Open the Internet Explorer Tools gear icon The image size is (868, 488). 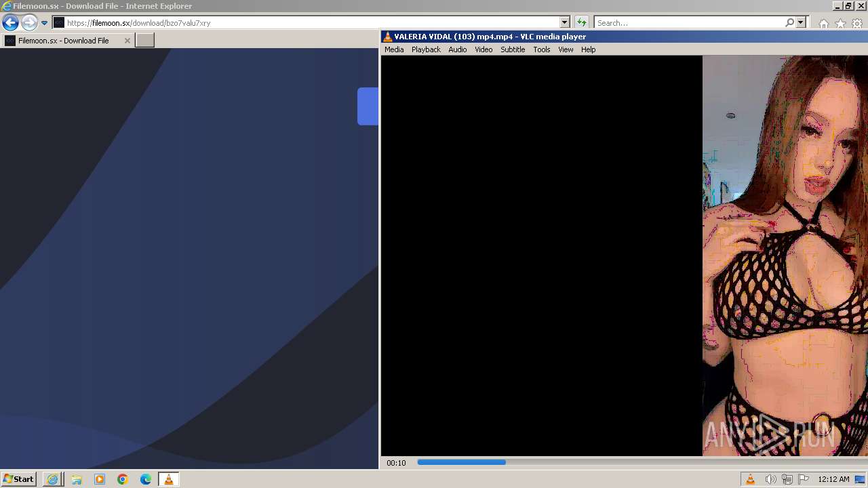(857, 23)
